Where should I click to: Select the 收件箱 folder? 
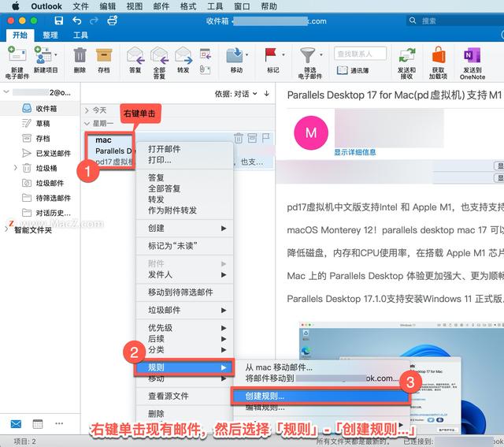point(40,109)
